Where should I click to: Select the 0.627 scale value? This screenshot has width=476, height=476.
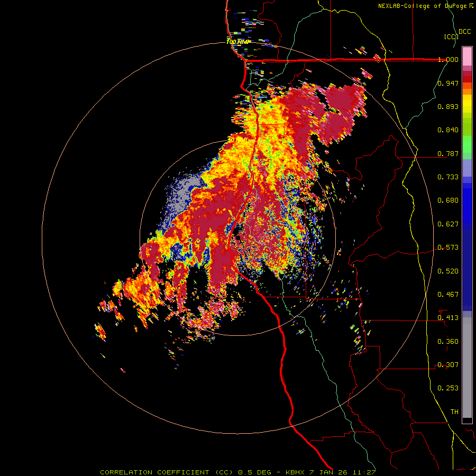click(x=448, y=224)
